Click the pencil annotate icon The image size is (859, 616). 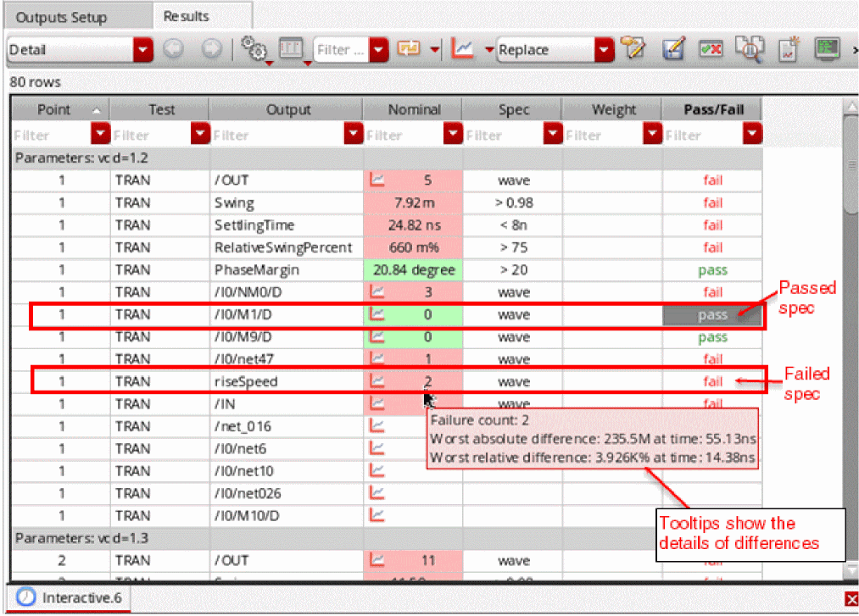[x=633, y=49]
